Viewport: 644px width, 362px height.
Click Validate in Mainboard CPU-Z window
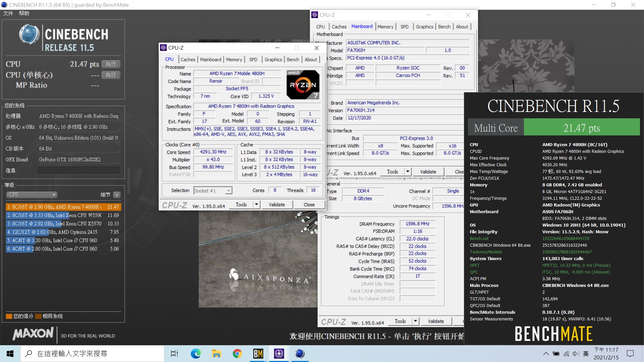pyautogui.click(x=428, y=172)
